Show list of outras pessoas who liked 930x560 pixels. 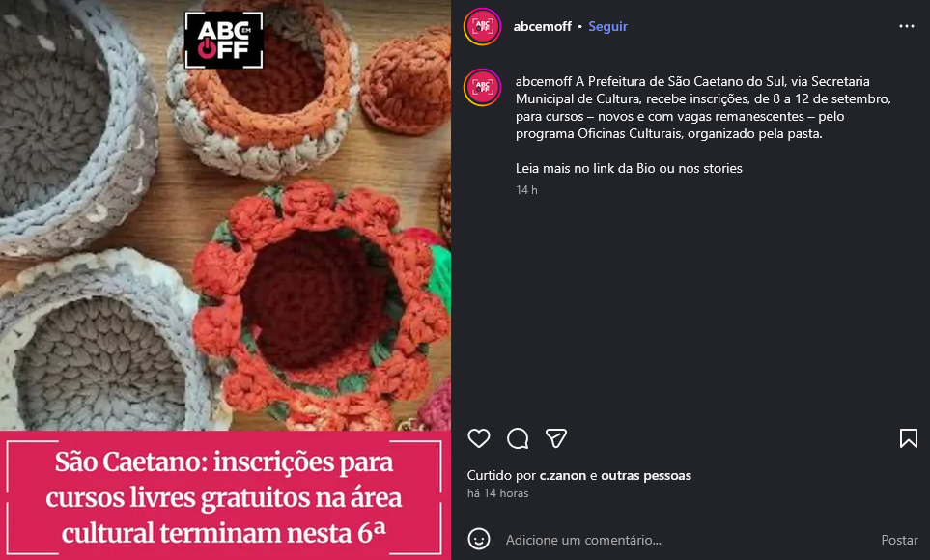pos(646,475)
